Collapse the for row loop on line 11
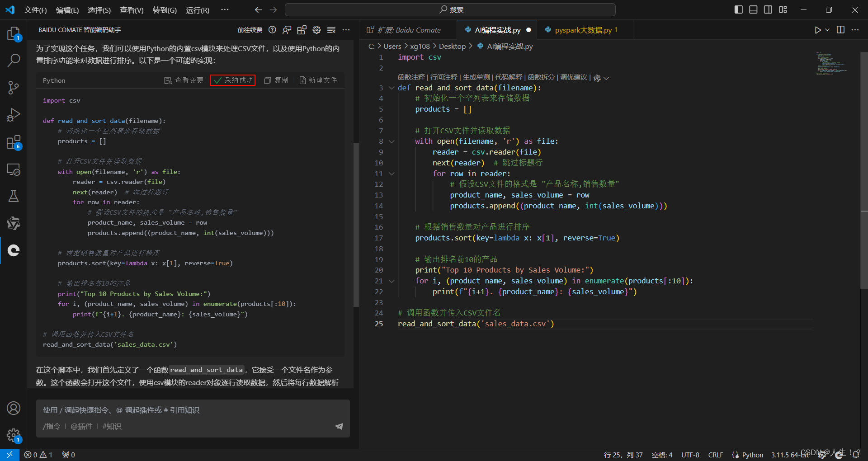This screenshot has width=868, height=461. pyautogui.click(x=392, y=174)
